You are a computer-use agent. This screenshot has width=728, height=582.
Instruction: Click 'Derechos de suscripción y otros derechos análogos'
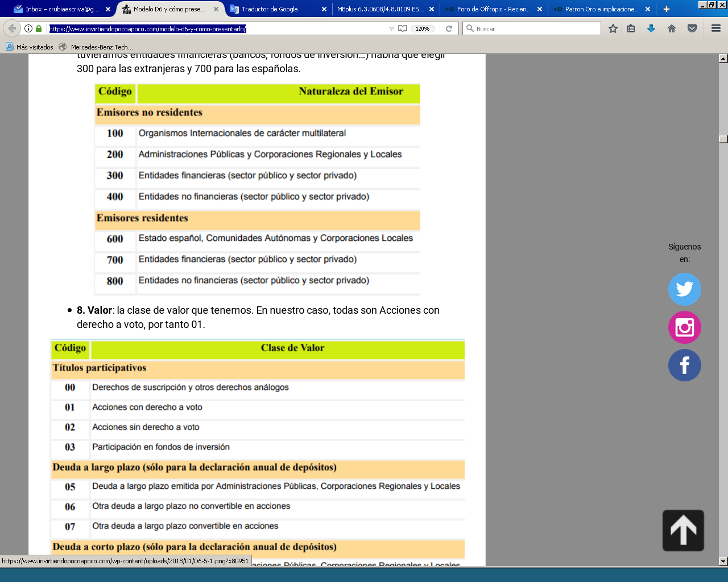pos(191,388)
